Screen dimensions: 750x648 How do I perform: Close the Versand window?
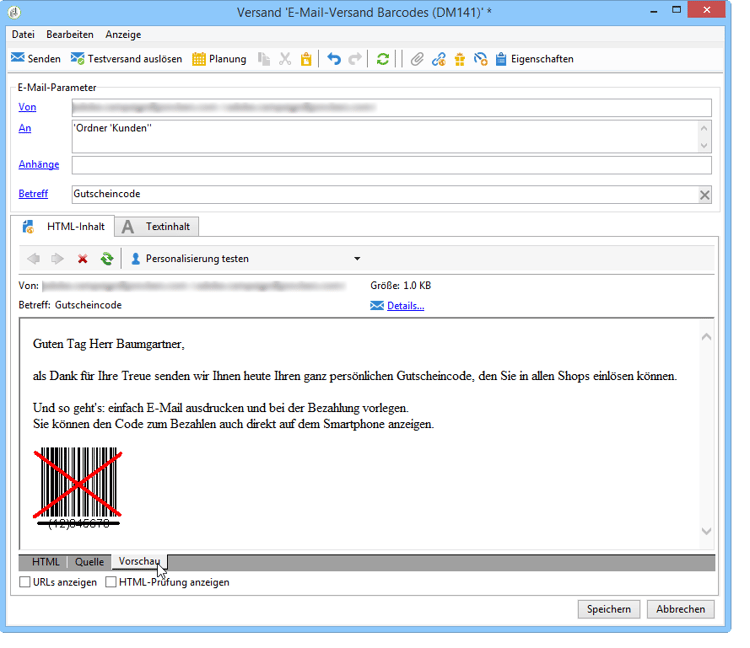coord(706,10)
